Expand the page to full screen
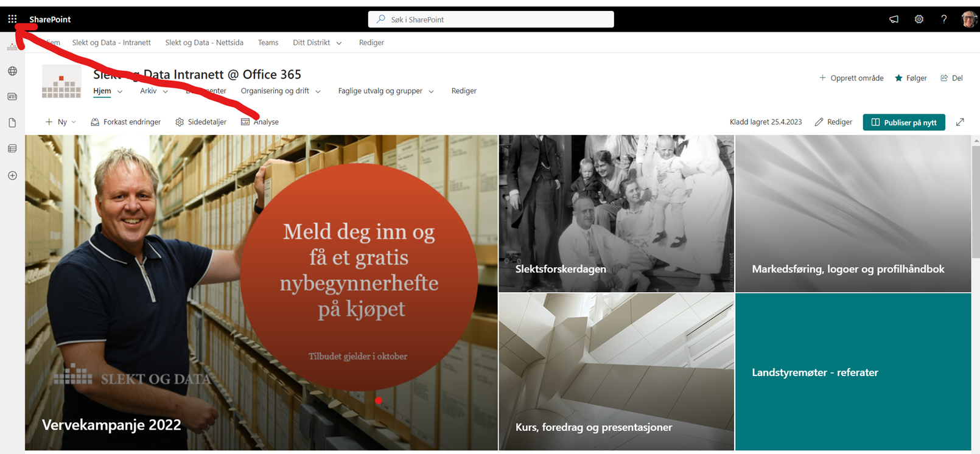980x454 pixels. point(960,122)
